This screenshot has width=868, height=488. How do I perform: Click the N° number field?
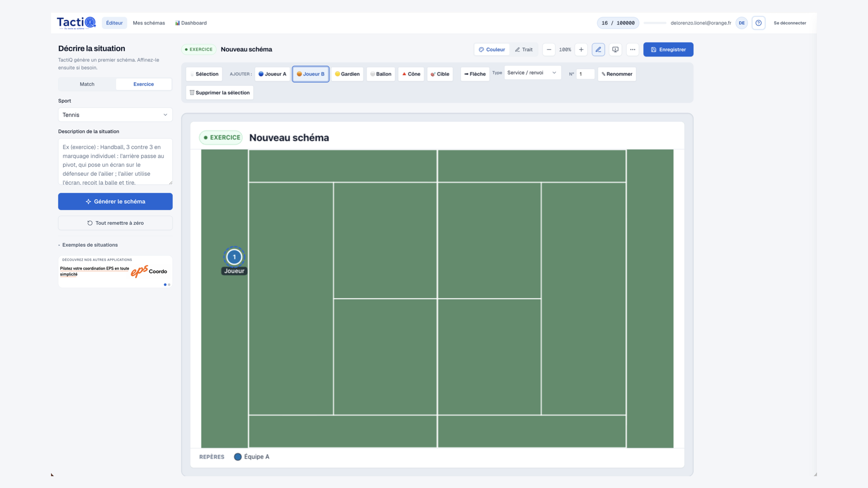585,74
